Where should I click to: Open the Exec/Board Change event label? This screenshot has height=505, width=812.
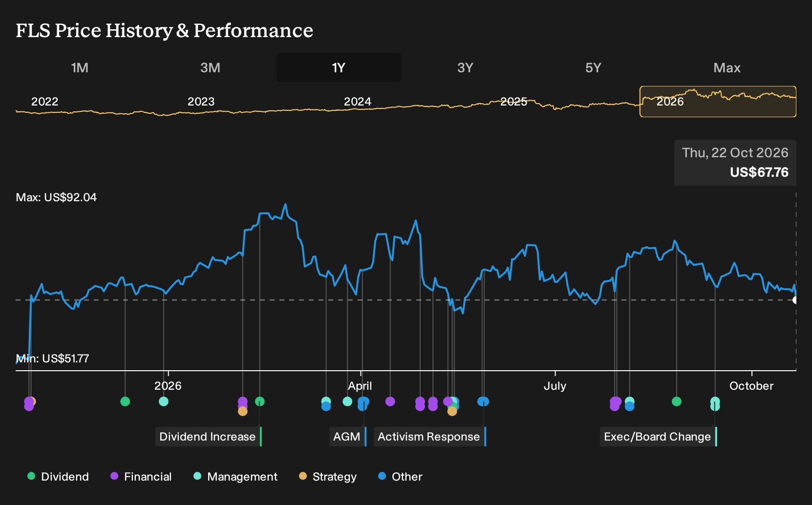[x=659, y=437]
